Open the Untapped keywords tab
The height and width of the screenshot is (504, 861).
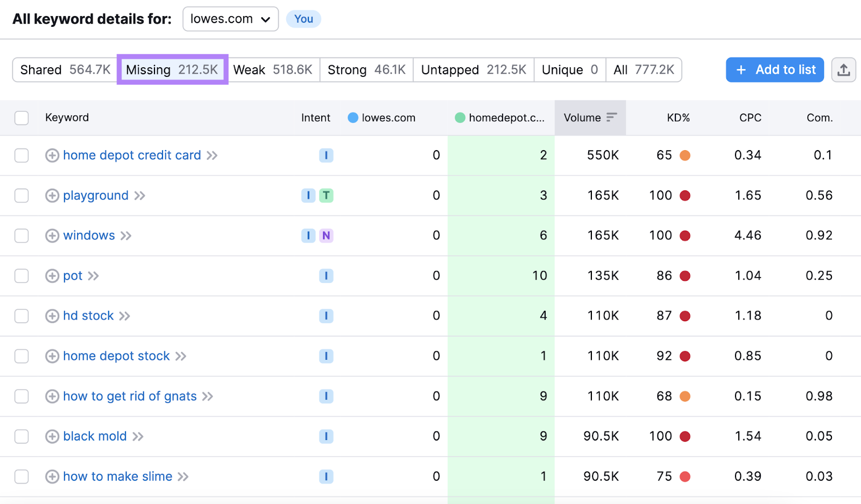coord(473,69)
